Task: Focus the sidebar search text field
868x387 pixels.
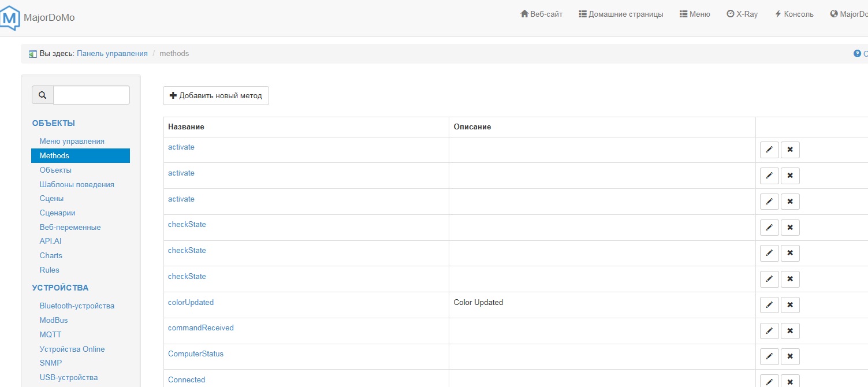Action: click(91, 95)
